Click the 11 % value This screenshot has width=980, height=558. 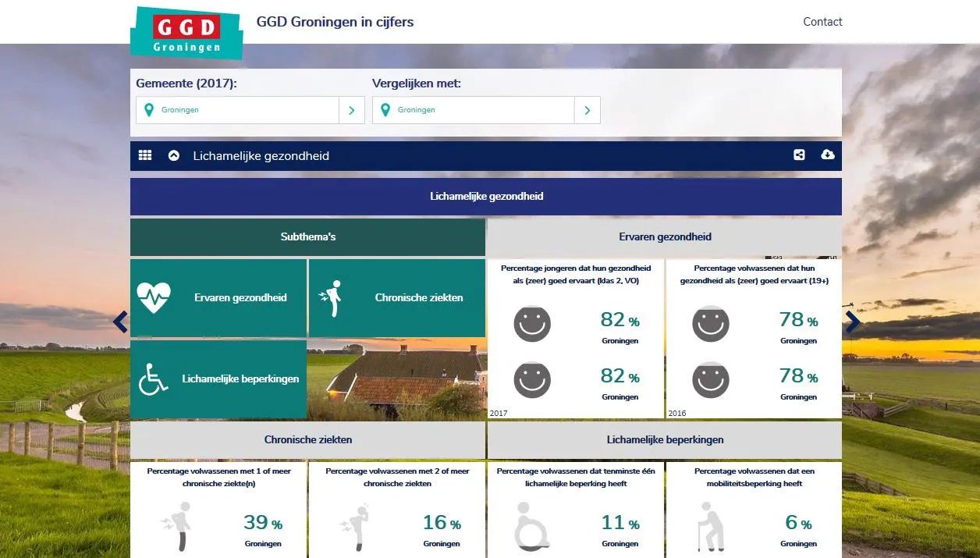point(620,523)
